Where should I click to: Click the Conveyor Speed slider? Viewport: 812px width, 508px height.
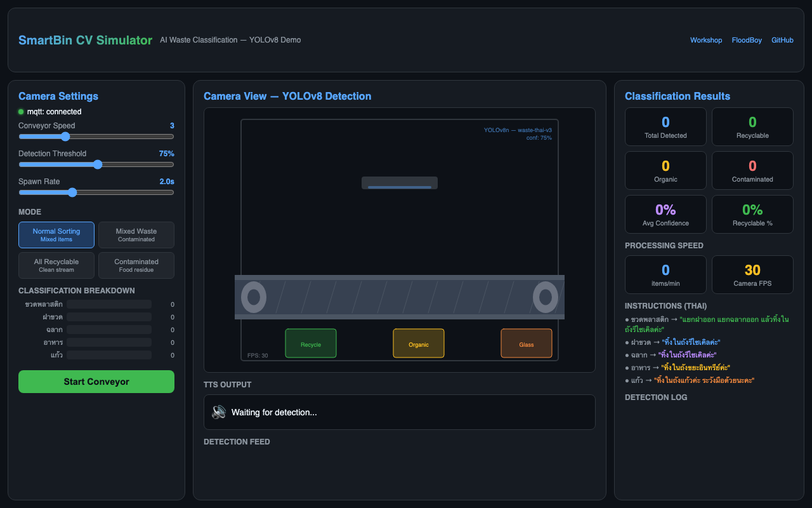pos(96,137)
